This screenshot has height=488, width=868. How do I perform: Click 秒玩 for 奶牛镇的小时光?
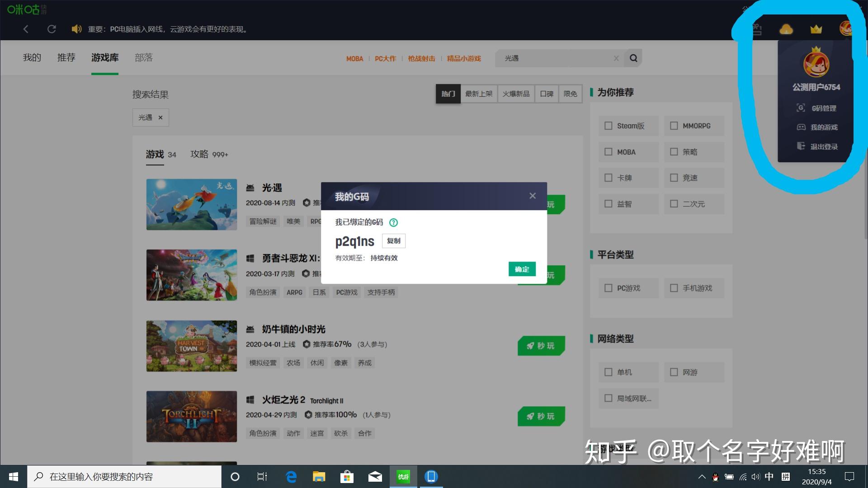(541, 346)
